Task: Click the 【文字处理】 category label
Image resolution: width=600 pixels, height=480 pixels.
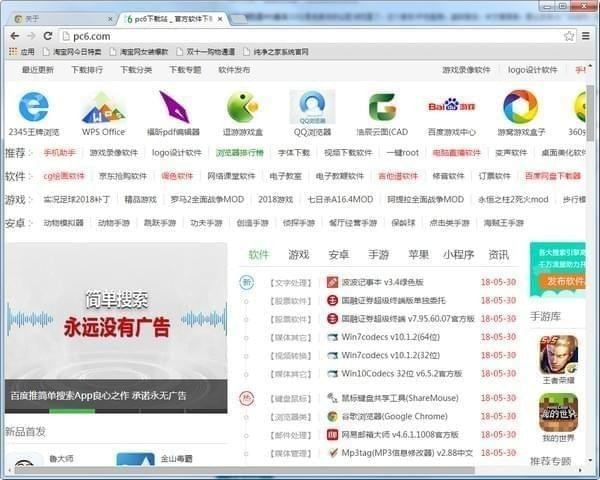Action: point(291,283)
